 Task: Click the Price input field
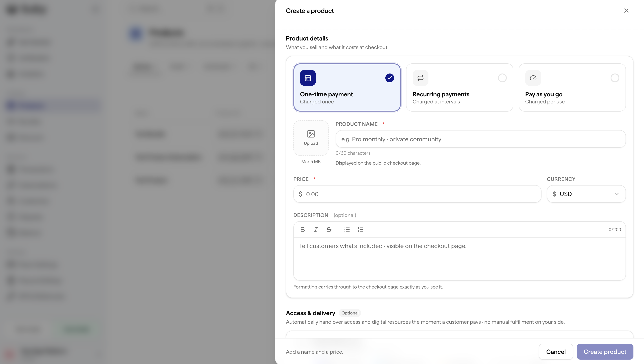tap(417, 194)
